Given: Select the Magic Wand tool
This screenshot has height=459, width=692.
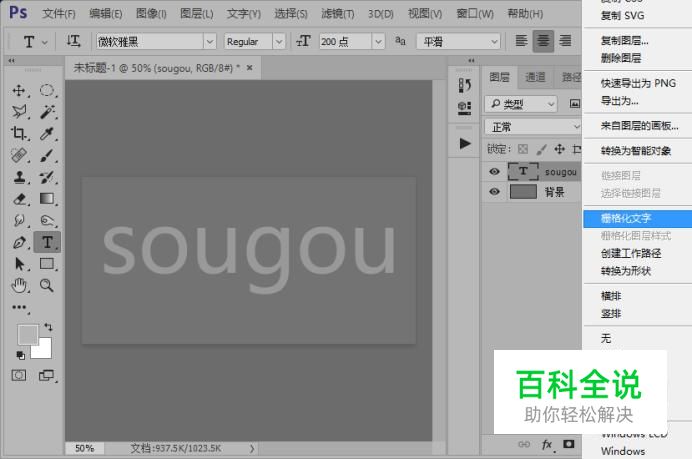Looking at the screenshot, I should [x=47, y=112].
